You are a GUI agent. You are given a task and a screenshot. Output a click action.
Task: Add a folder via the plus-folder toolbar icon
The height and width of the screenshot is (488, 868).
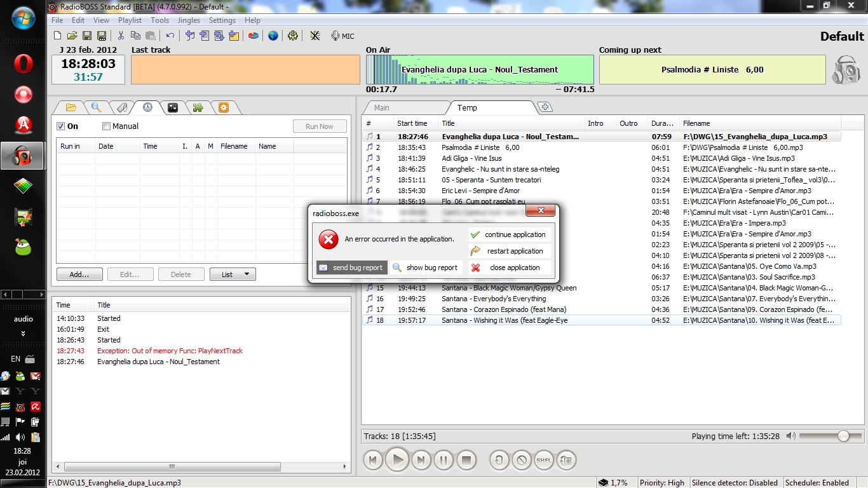tap(233, 36)
